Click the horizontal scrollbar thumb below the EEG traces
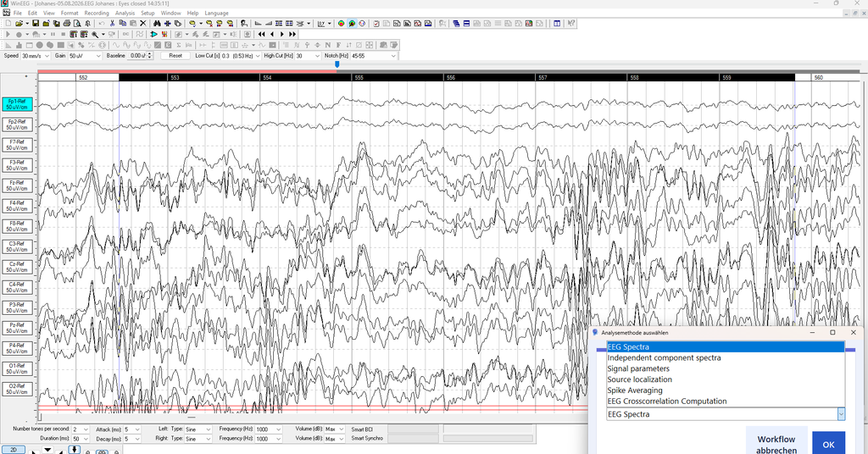The image size is (868, 454). click(x=192, y=418)
